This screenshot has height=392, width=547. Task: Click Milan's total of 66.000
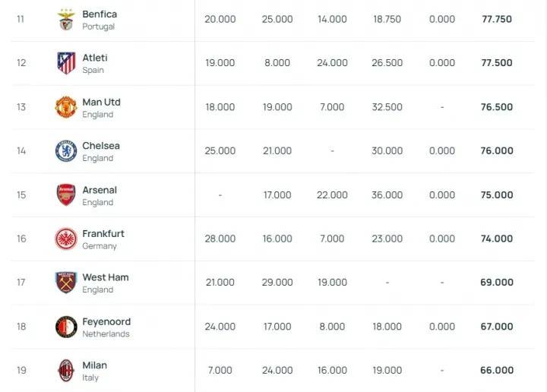click(x=497, y=371)
